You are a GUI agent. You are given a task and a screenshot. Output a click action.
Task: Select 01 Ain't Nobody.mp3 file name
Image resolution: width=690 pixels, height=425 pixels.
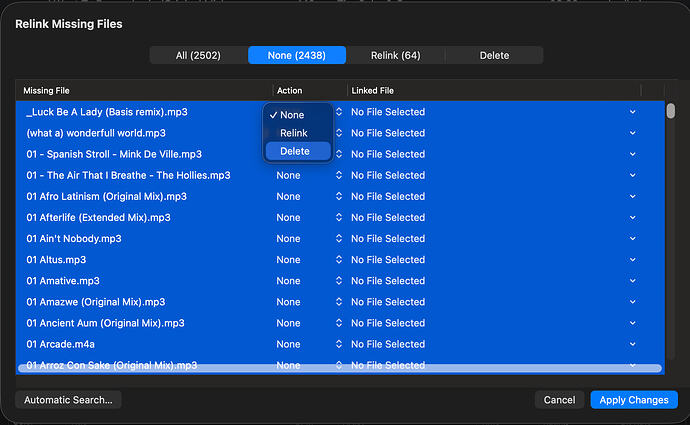coord(74,238)
